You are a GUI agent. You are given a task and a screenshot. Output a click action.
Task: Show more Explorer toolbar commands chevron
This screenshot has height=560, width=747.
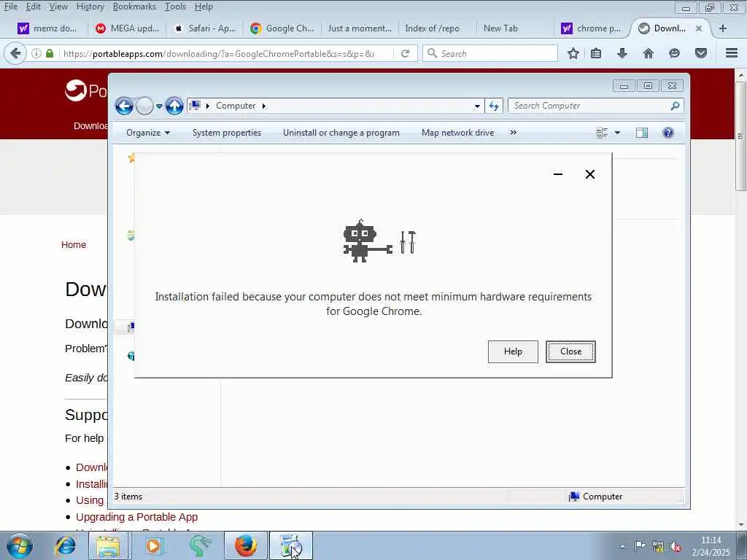click(x=513, y=133)
